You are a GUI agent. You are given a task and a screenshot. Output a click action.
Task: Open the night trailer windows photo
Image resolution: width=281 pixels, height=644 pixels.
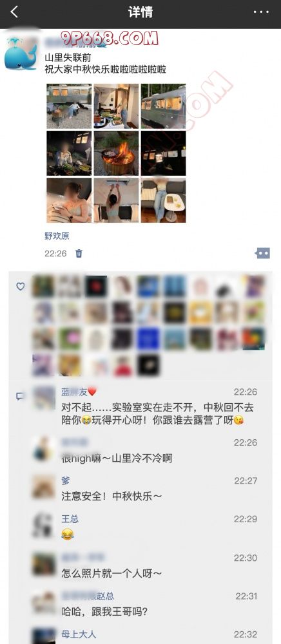tap(163, 153)
